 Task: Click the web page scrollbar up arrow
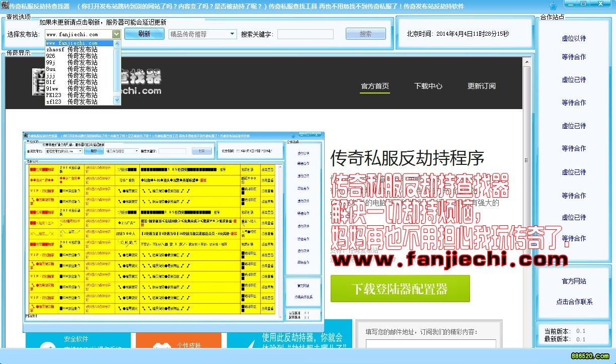(526, 62)
